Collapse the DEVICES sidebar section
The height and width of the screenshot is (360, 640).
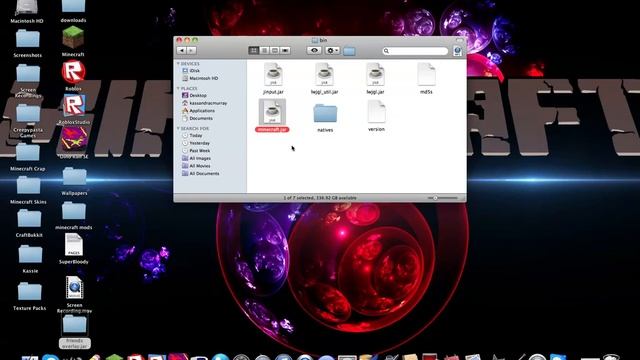pyautogui.click(x=178, y=64)
